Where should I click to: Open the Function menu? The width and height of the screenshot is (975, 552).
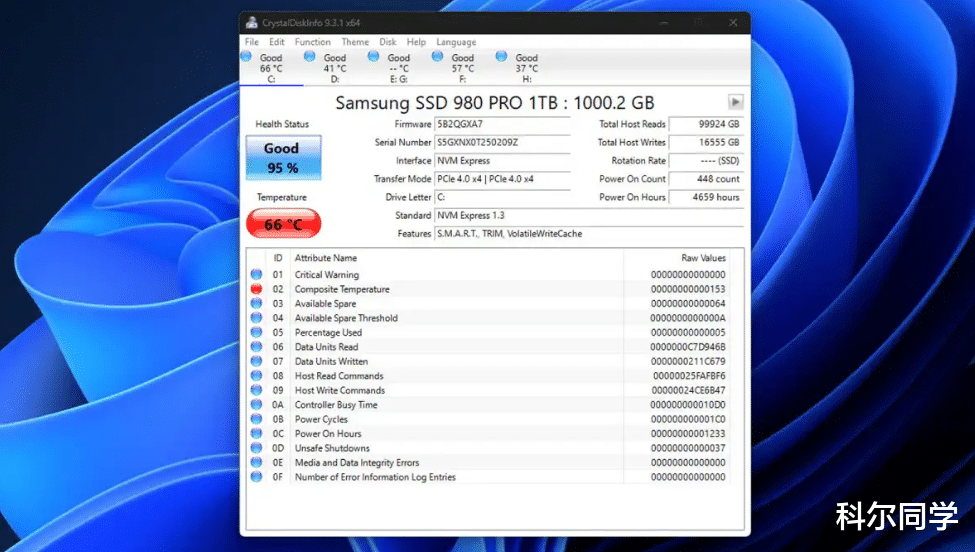[x=313, y=42]
